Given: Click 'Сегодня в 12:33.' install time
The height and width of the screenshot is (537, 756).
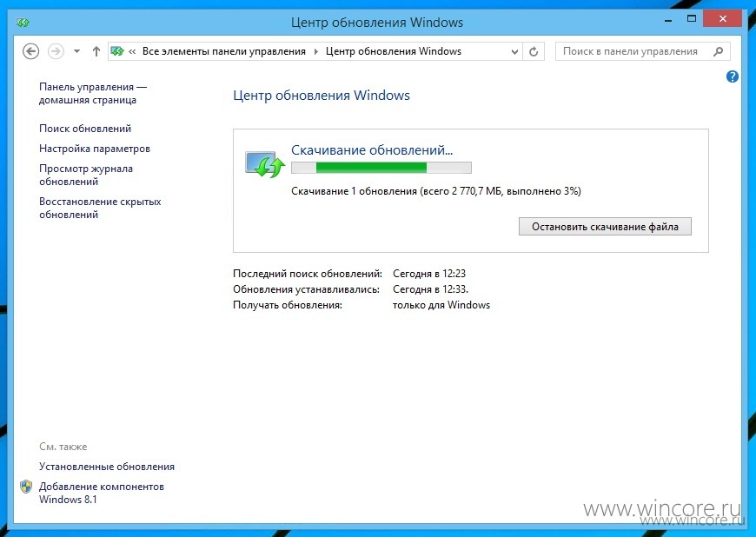Looking at the screenshot, I should pos(430,289).
